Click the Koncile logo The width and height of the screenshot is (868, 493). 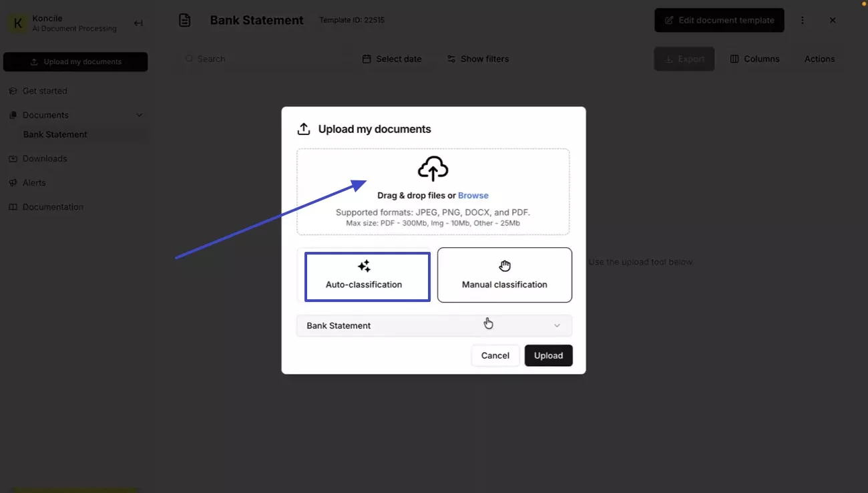coord(18,23)
